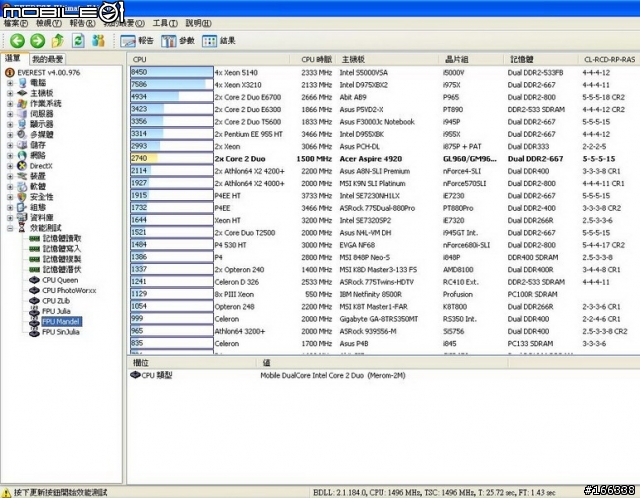Sort by 晶片組 chipset column header
Screen dimensions: 640x498
point(472,60)
